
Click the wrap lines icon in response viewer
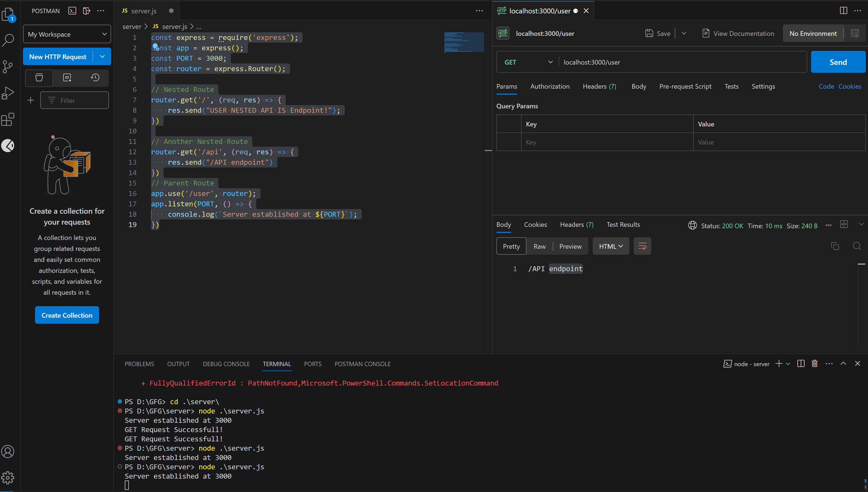pyautogui.click(x=642, y=246)
